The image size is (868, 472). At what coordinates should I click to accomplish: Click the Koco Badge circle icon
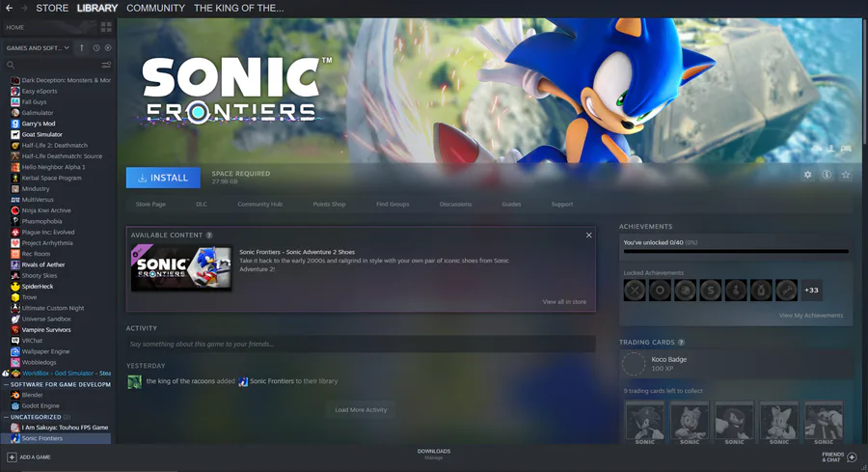pos(634,364)
